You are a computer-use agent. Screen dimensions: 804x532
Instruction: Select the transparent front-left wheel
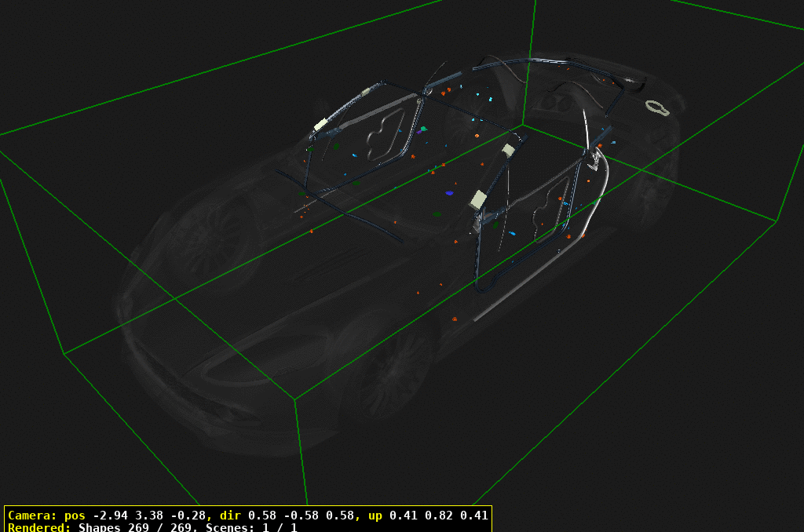390,365
